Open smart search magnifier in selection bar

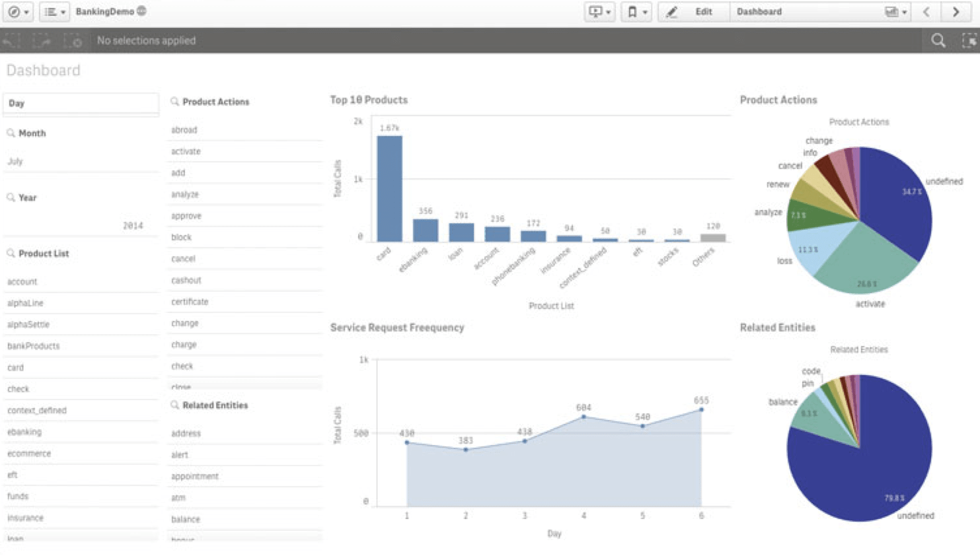938,41
